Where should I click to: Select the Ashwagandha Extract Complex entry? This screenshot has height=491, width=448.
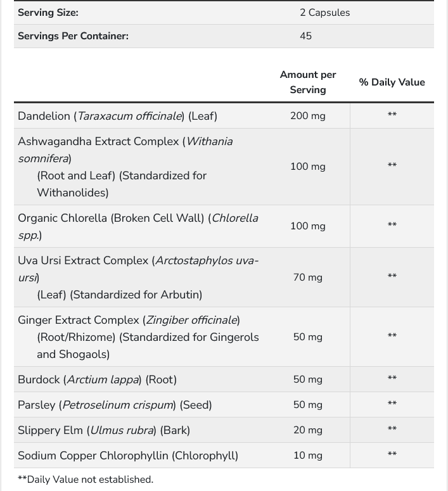[x=125, y=167]
